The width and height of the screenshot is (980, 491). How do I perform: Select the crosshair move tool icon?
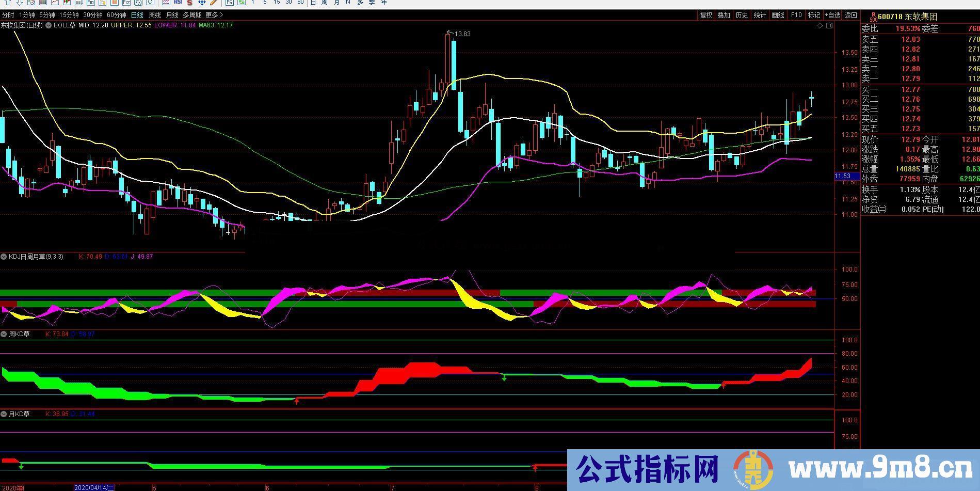coord(202,3)
